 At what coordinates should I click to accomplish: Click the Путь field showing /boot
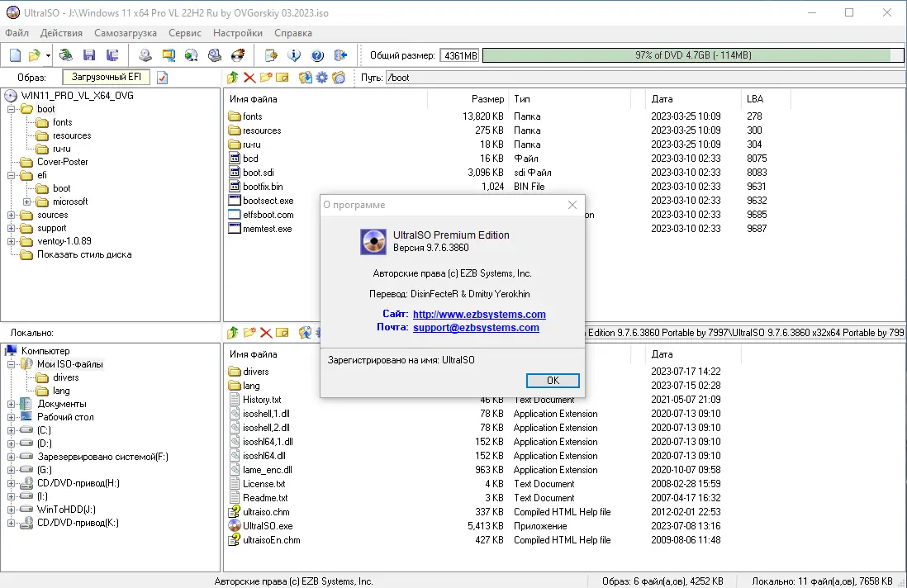pos(644,78)
